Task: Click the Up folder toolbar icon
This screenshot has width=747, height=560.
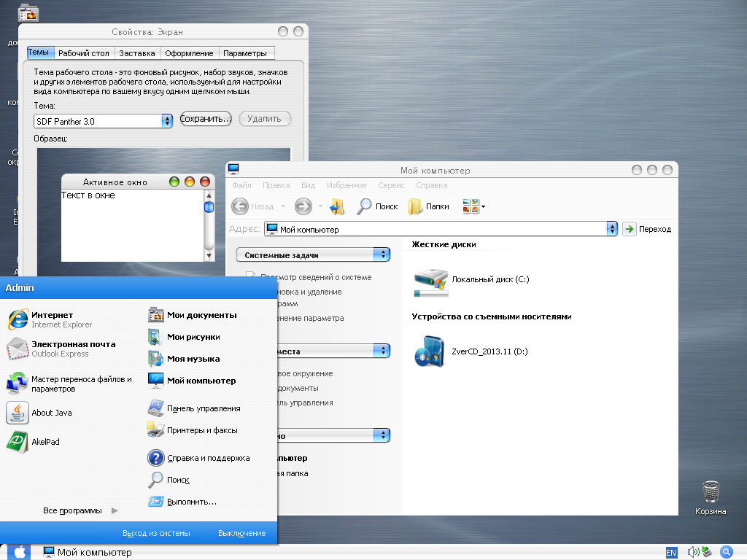Action: [337, 206]
